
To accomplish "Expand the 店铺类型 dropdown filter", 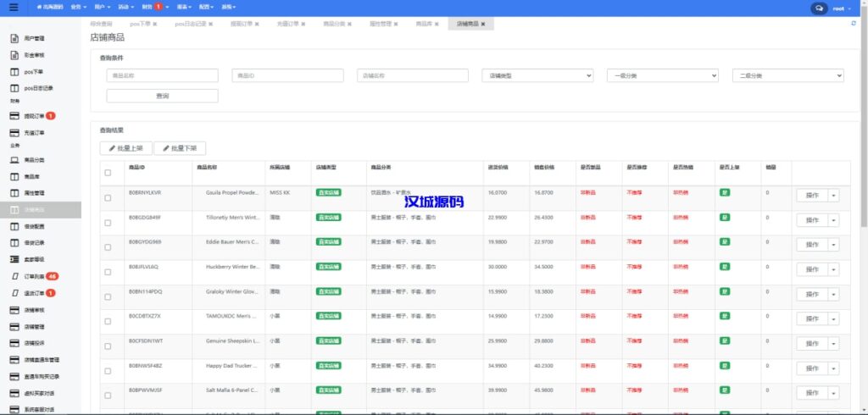I will 537,76.
